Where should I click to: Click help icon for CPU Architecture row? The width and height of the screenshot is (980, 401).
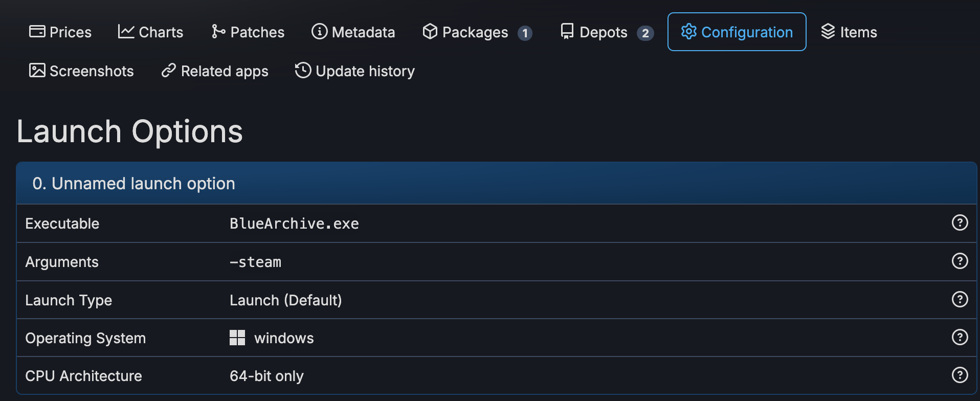[x=960, y=375]
